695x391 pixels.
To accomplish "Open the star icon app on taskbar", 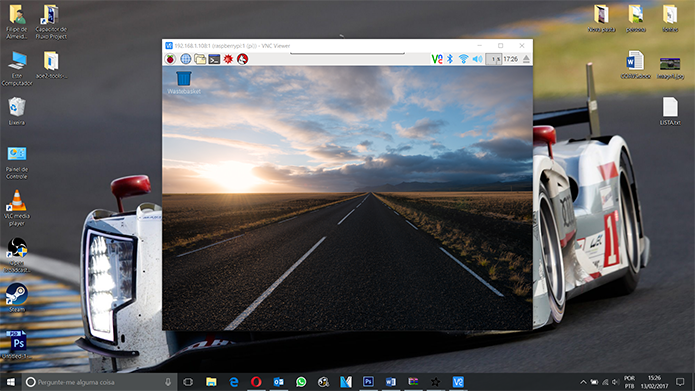I will [x=436, y=382].
